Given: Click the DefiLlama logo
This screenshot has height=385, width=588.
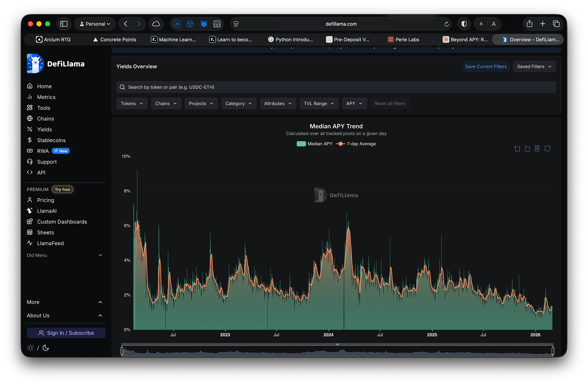Looking at the screenshot, I should (56, 64).
